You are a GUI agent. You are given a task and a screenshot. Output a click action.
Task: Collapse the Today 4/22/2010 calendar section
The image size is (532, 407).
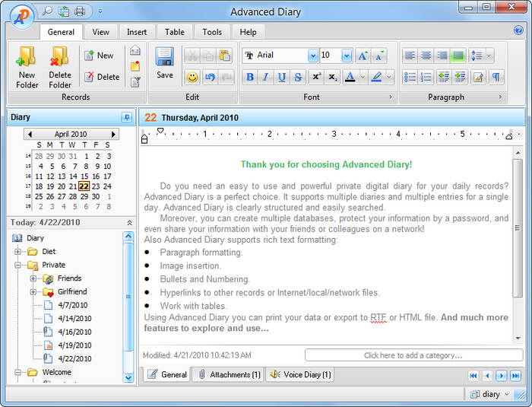tap(129, 223)
